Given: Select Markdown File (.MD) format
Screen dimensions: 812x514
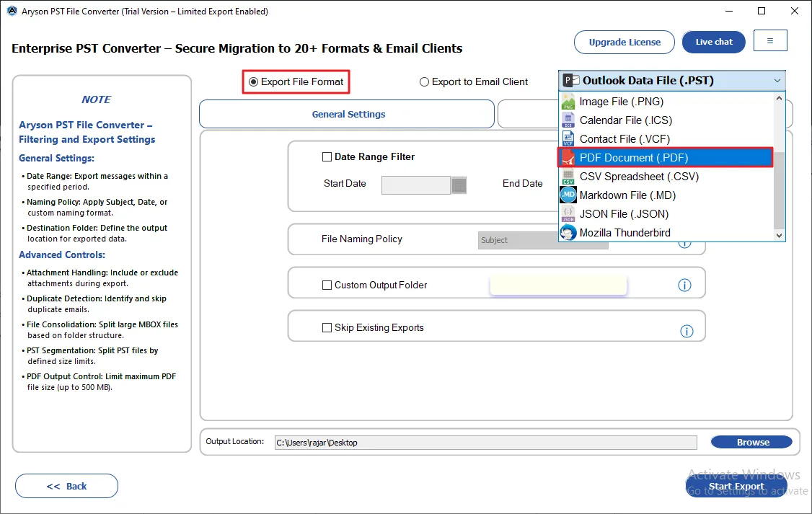Looking at the screenshot, I should [x=666, y=195].
